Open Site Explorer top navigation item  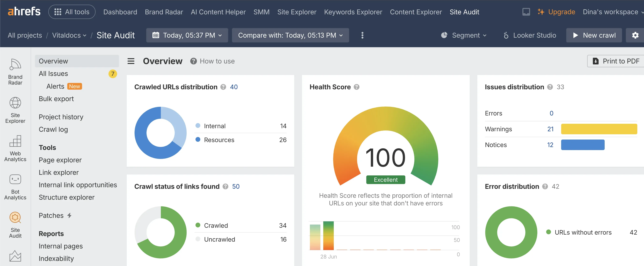pos(297,12)
